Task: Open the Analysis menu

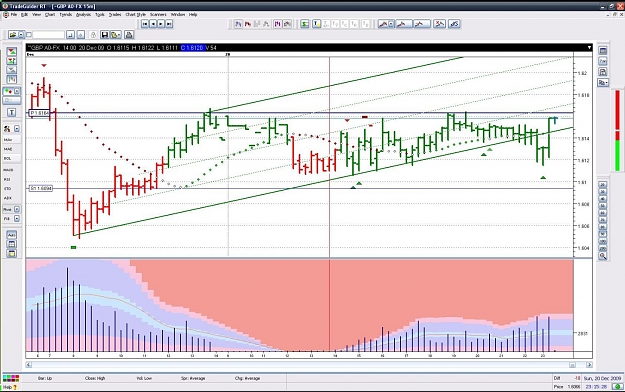Action: 83,14
